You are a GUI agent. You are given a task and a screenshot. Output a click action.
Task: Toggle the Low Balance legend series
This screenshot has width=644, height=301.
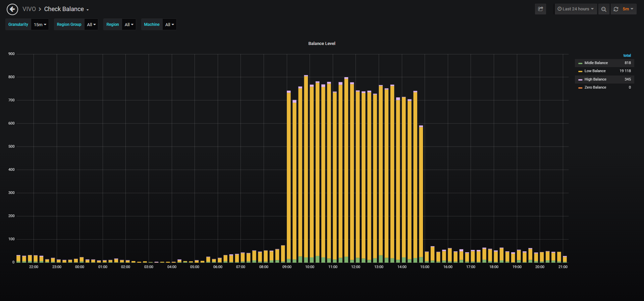[595, 71]
